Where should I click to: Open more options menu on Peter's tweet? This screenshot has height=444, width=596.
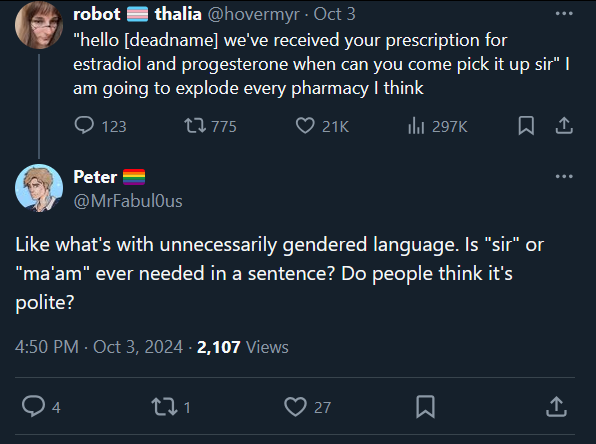click(564, 176)
